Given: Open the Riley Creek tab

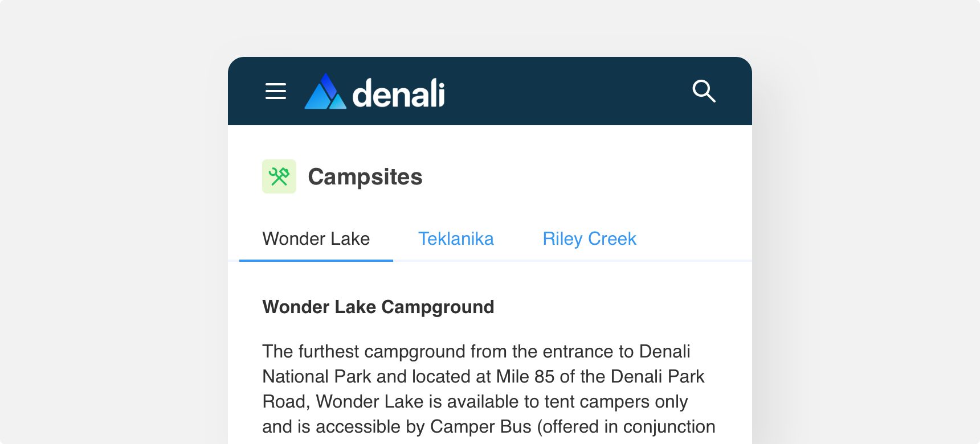Looking at the screenshot, I should coord(589,239).
